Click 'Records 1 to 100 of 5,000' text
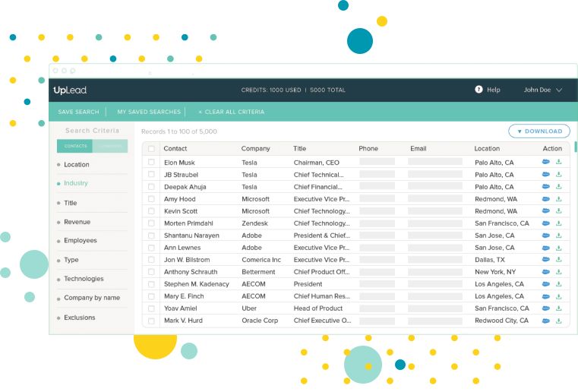The image size is (578, 392). point(179,131)
